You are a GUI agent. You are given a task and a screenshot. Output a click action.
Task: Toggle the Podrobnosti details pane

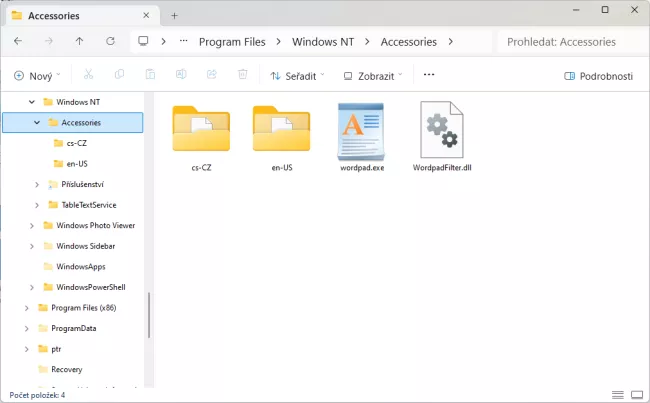tap(599, 76)
